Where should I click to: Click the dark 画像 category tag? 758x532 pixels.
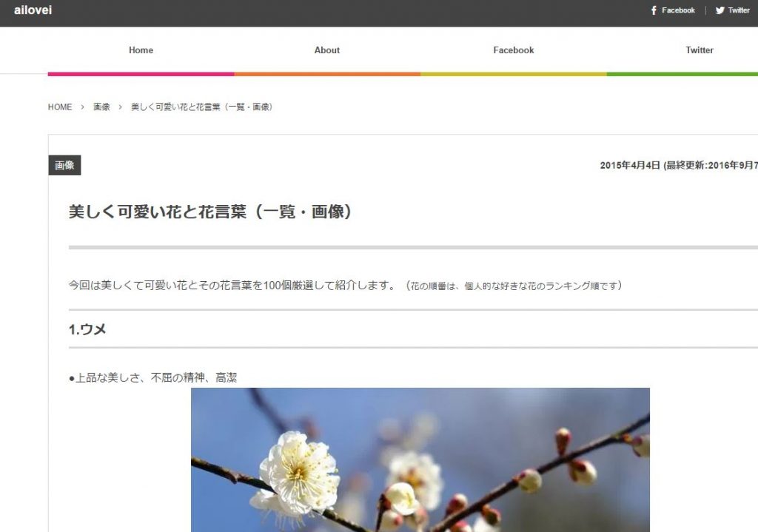click(65, 165)
